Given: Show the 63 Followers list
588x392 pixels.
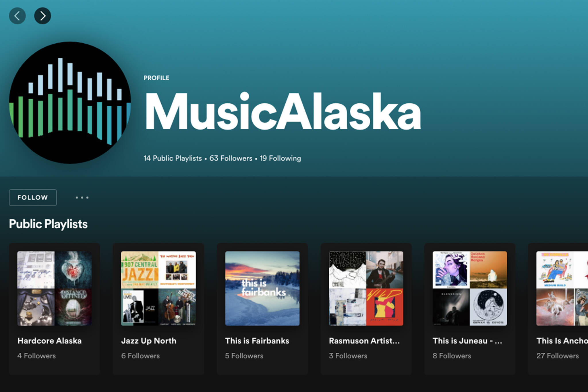Looking at the screenshot, I should [x=231, y=158].
